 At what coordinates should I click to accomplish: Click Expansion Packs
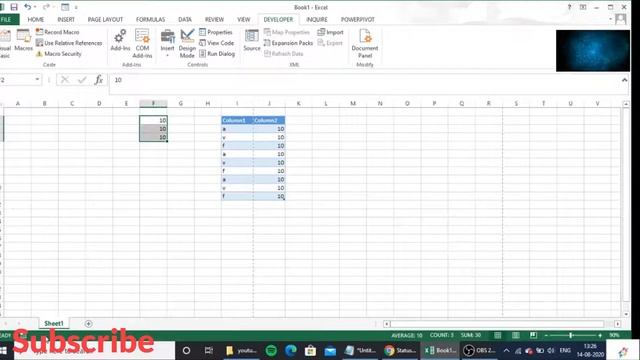[x=288, y=43]
